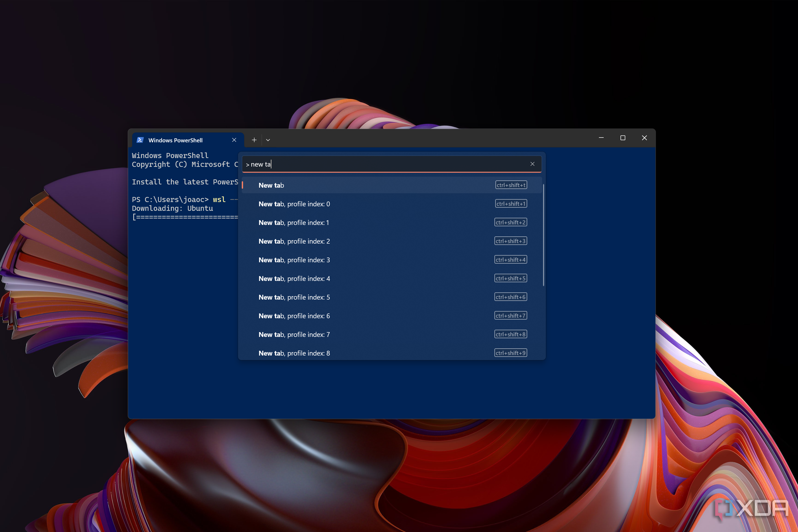Close the Windows PowerShell tab
This screenshot has height=532, width=798.
(x=234, y=140)
